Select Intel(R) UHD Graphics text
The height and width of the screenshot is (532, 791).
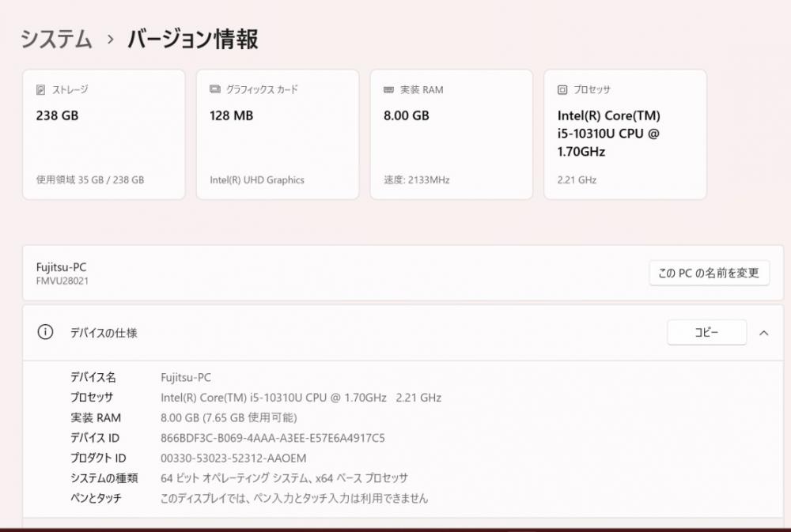point(257,179)
